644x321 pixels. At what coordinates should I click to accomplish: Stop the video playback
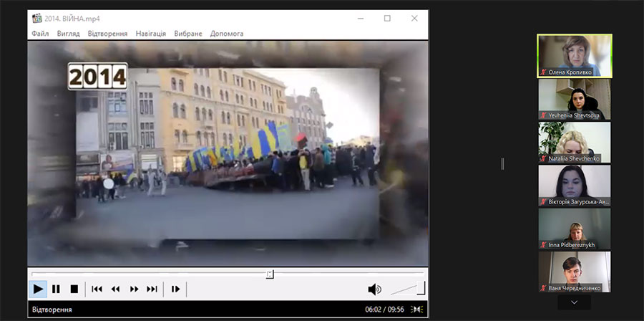click(x=74, y=289)
